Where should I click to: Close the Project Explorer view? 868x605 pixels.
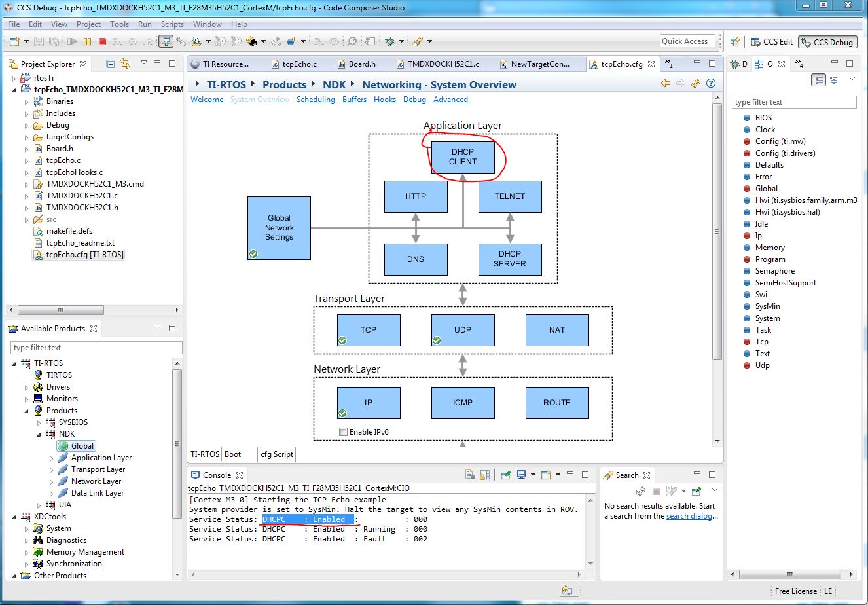tap(83, 64)
